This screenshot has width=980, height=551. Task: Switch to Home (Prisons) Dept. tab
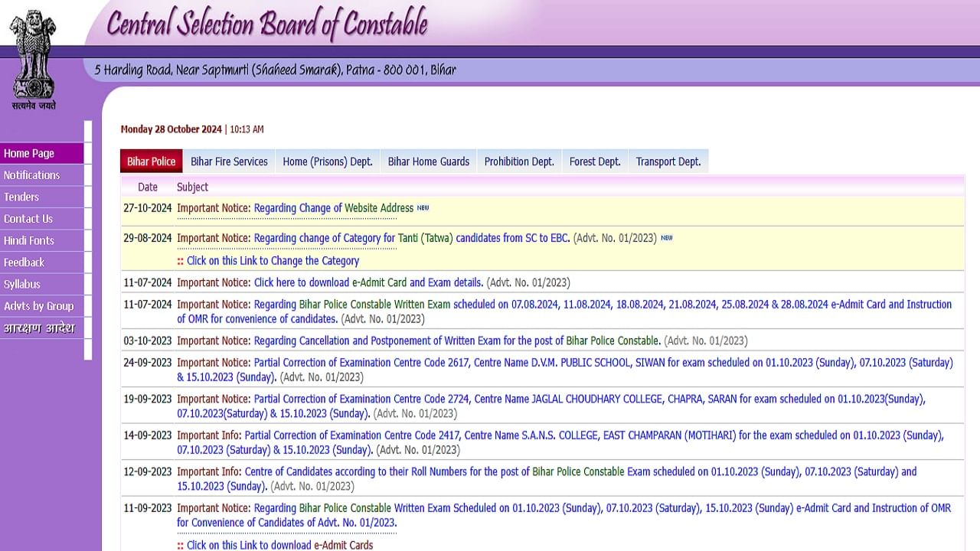pos(328,161)
